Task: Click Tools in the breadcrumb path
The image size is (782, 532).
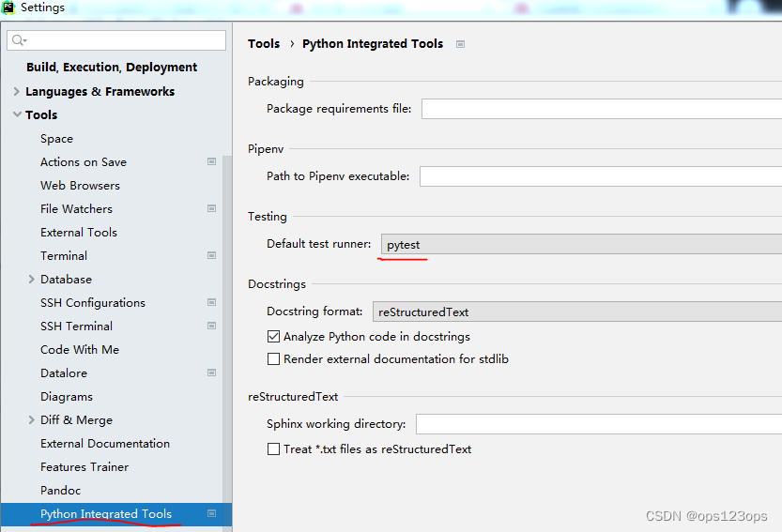Action: click(264, 43)
